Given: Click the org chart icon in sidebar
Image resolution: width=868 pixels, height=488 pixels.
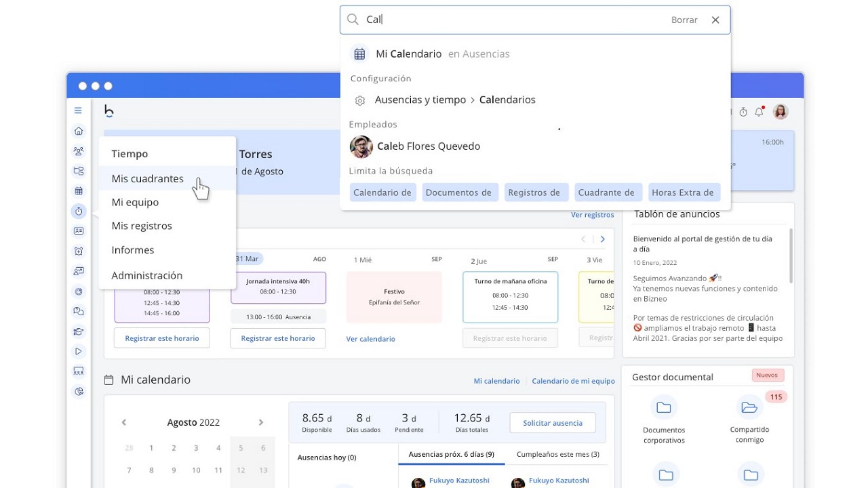Looking at the screenshot, I should pyautogui.click(x=79, y=171).
